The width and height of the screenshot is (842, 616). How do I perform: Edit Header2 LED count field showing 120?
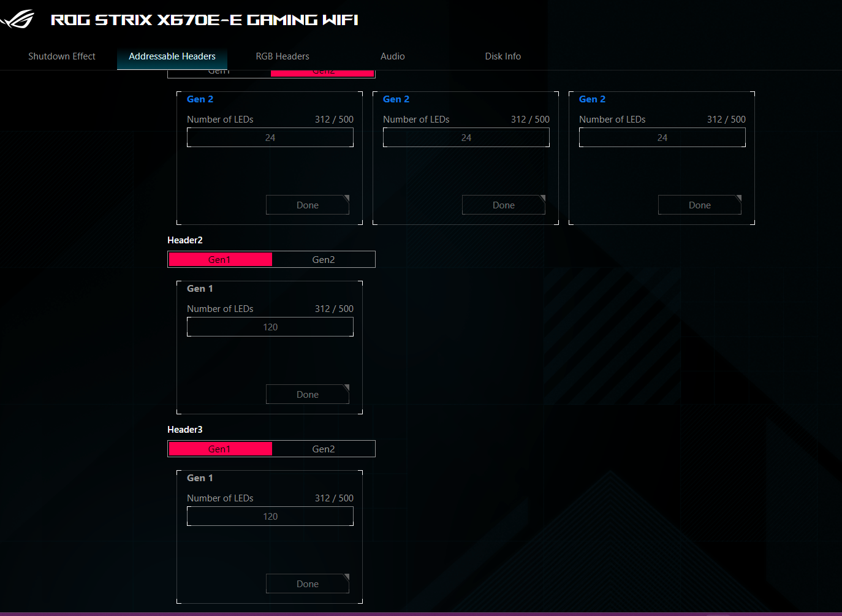(x=270, y=327)
